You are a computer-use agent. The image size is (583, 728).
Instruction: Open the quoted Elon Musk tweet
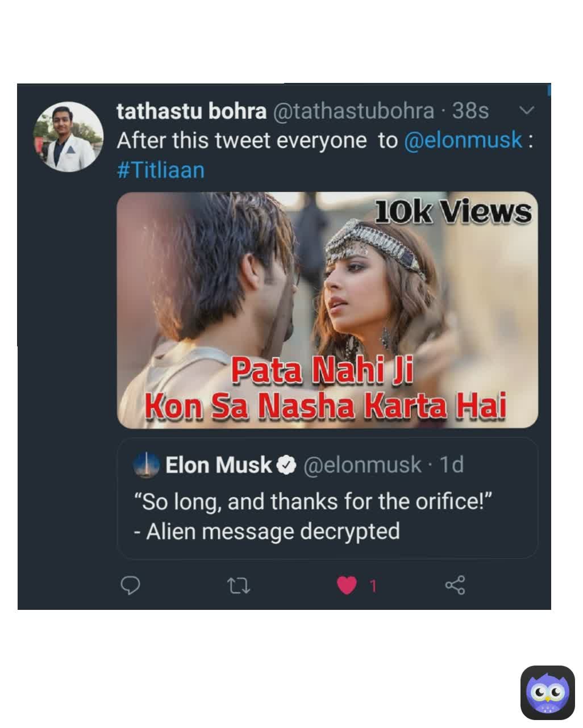point(327,499)
